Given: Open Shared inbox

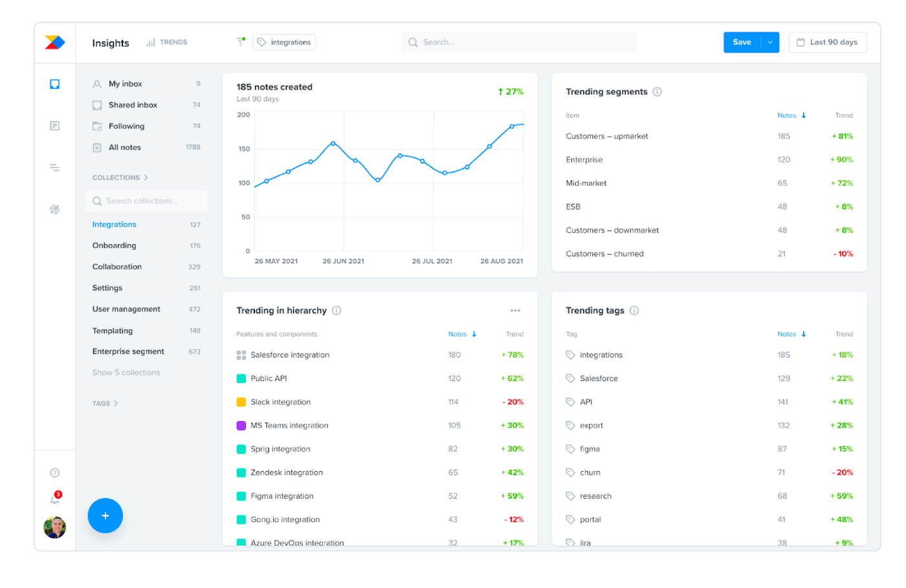Looking at the screenshot, I should (147, 105).
